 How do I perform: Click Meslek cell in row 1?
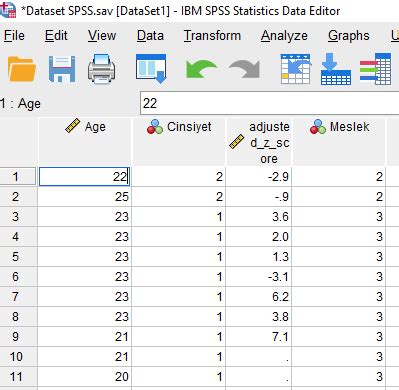[x=339, y=176]
